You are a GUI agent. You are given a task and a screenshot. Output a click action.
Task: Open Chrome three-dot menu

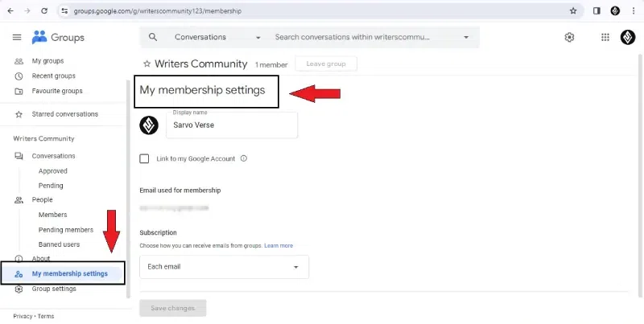[x=634, y=11]
